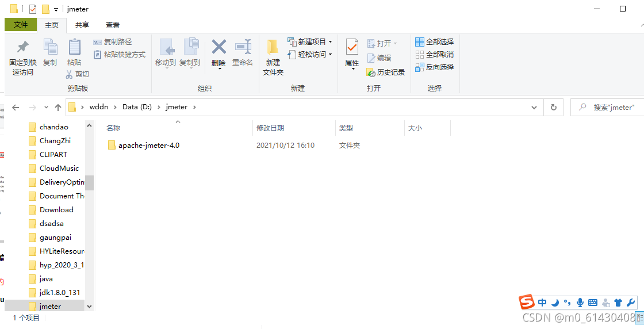Select CloudMusic in the folder tree
Screen dimensions: 644x329
pos(54,169)
